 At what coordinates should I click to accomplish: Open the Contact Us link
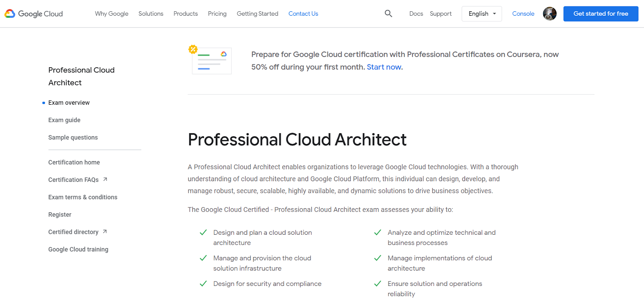(x=303, y=14)
